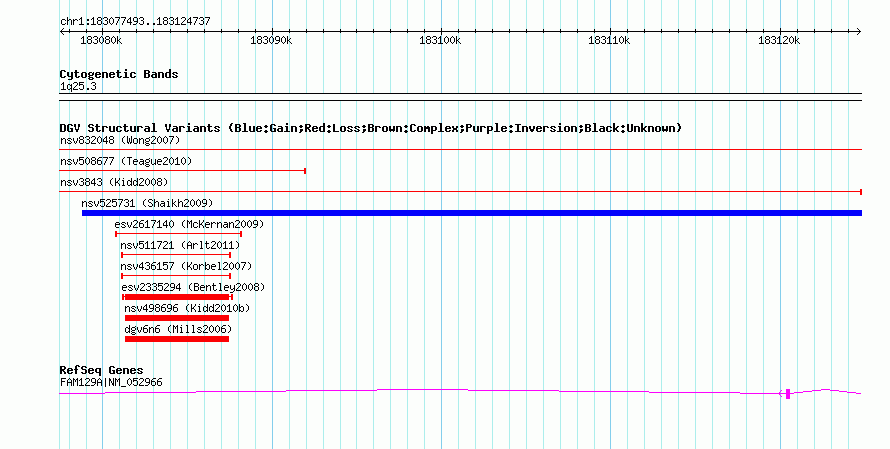Viewport: 890px width, 449px height.
Task: Click the ruler's left arrowhead
Action: [62, 32]
